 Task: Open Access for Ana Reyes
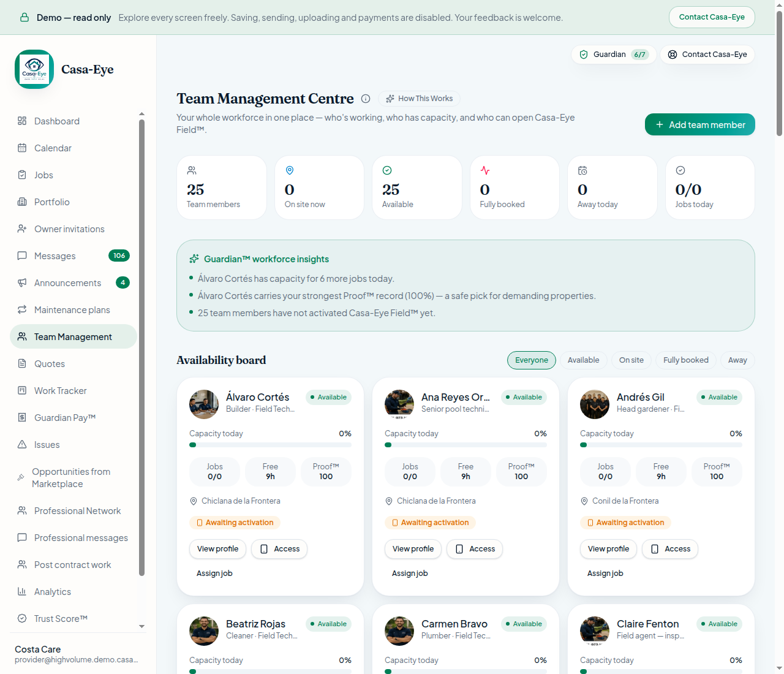(475, 549)
